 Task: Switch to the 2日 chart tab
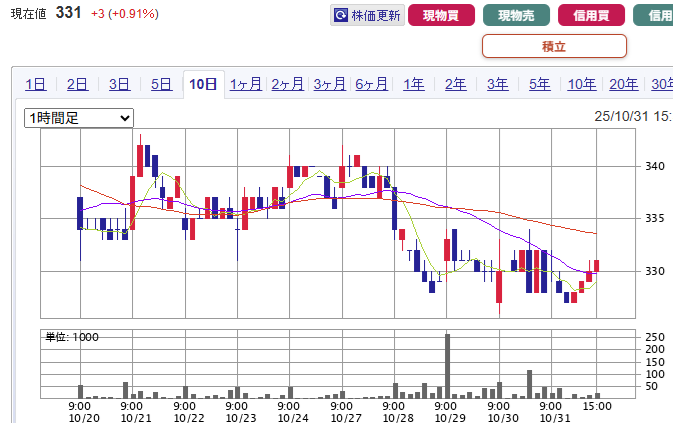(77, 84)
